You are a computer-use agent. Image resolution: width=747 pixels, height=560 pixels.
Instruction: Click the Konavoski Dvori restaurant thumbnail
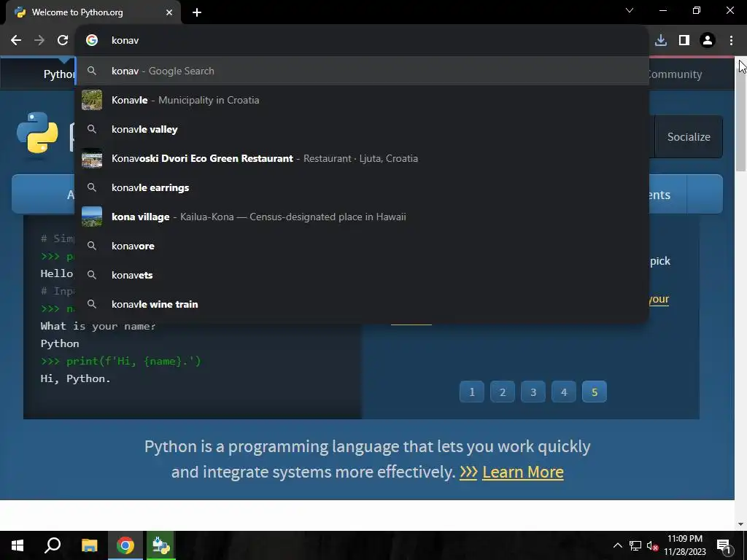pyautogui.click(x=92, y=158)
